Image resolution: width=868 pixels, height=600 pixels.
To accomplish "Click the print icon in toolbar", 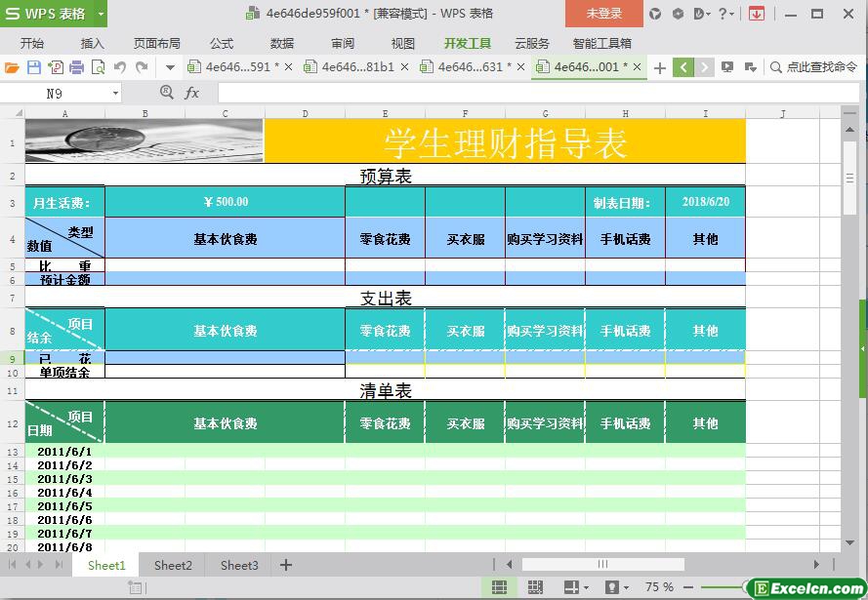I will [x=76, y=67].
